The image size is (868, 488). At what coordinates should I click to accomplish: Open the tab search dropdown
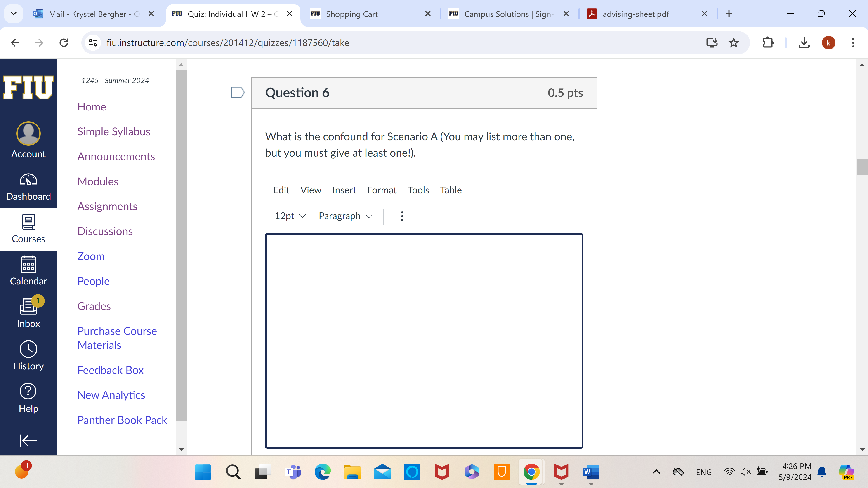tap(14, 14)
